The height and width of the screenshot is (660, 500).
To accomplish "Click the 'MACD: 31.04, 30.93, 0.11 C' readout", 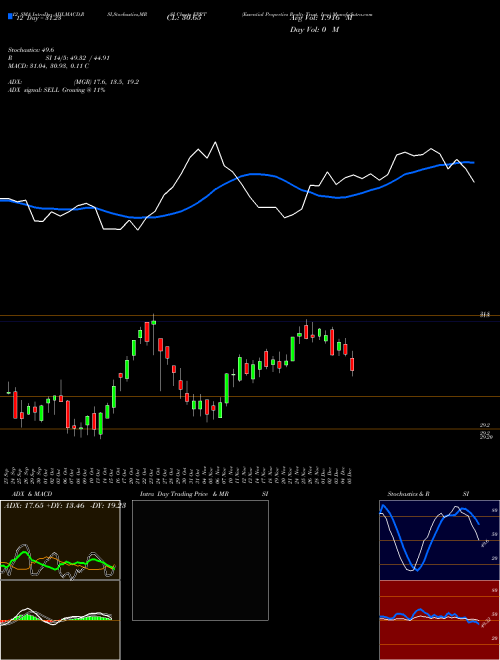I will 48,66.
